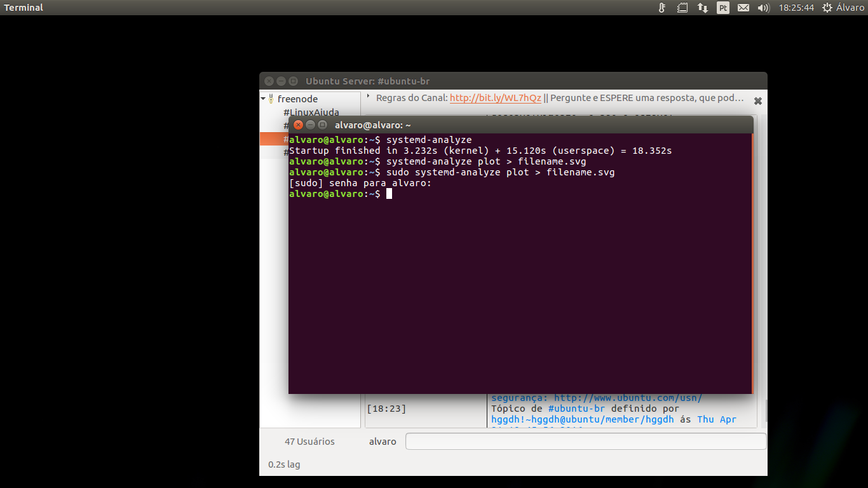Screen dimensions: 868x488
Task: Open the hardware memory indicator in panel
Action: pyautogui.click(x=682, y=8)
